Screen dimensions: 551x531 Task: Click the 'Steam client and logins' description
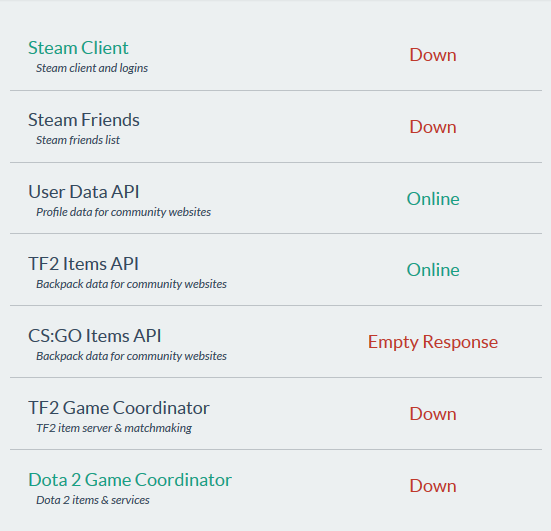coord(92,68)
